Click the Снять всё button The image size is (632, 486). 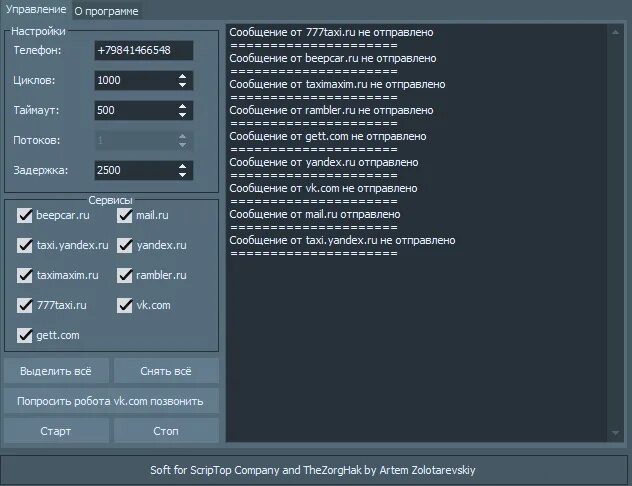click(166, 371)
